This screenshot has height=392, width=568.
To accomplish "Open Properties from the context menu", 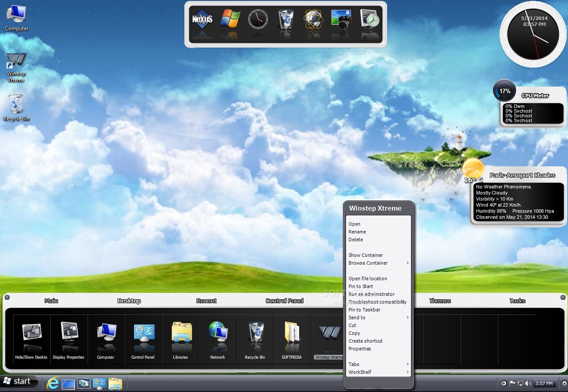I will pyautogui.click(x=379, y=349).
